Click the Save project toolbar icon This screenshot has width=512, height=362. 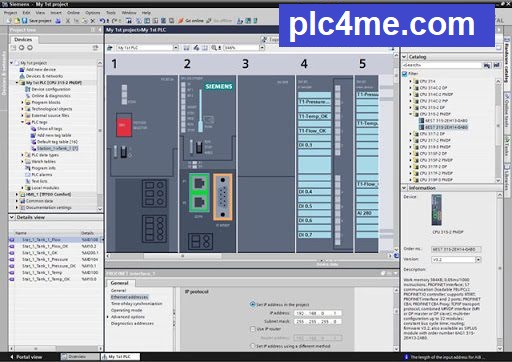(x=25, y=21)
